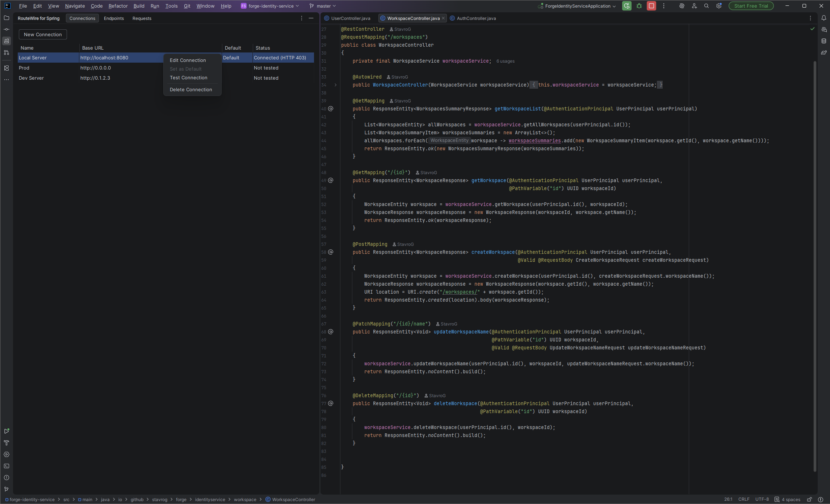The image size is (830, 504).
Task: Open the Refactor menu
Action: pyautogui.click(x=118, y=6)
